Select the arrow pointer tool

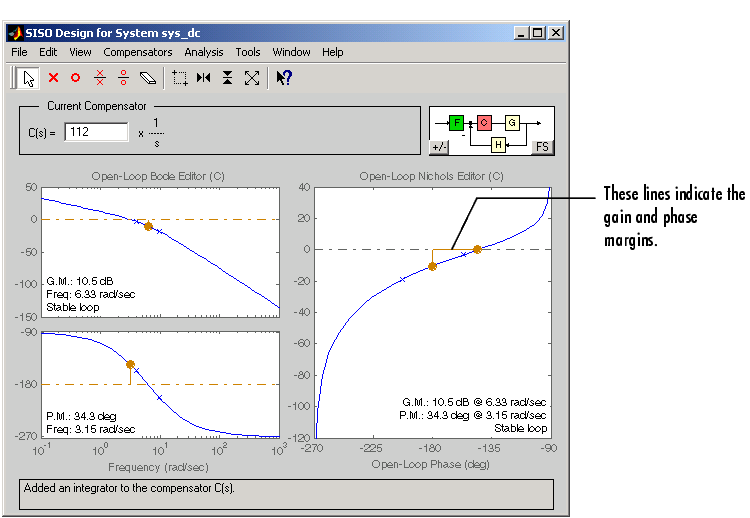point(28,77)
